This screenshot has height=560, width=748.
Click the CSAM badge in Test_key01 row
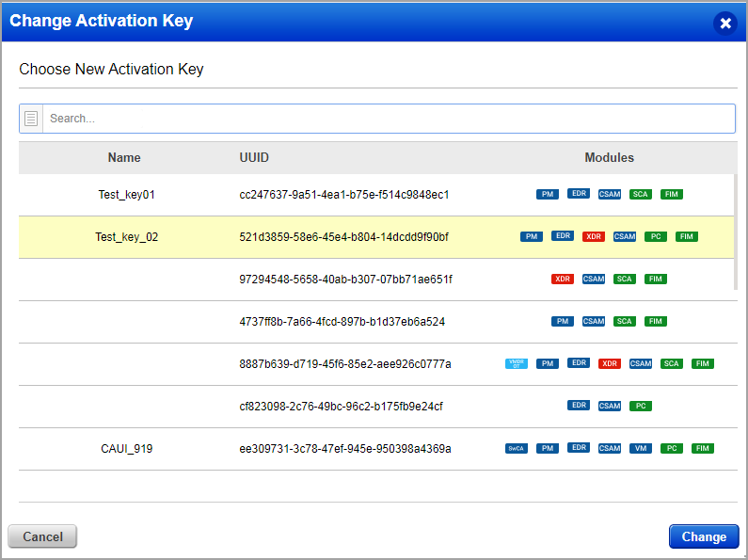pyautogui.click(x=610, y=194)
